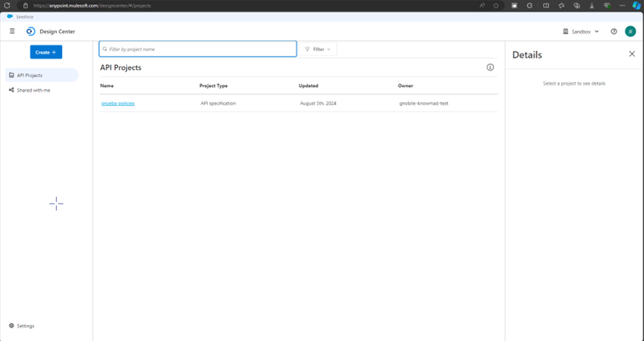The width and height of the screenshot is (644, 341).
Task: Open browser collections icon
Action: pyautogui.click(x=577, y=6)
